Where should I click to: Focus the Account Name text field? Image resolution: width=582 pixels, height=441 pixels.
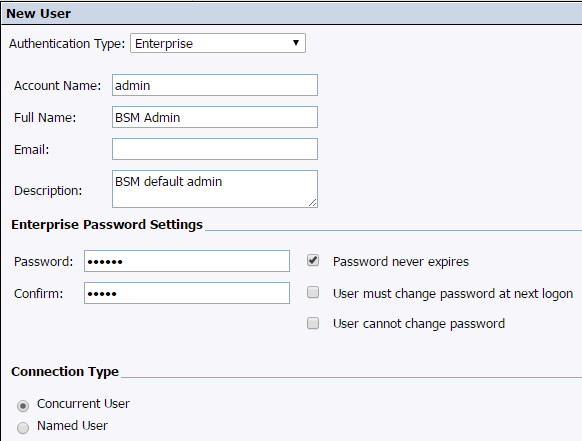(215, 85)
